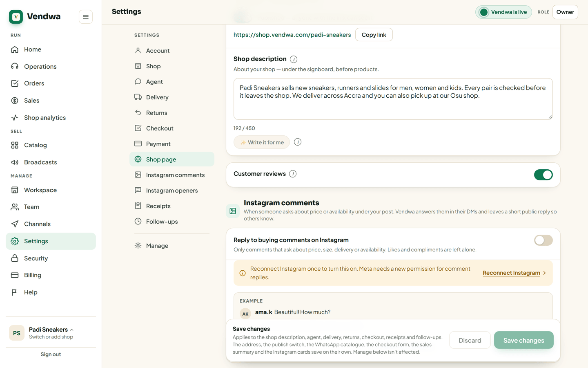Open Workspace in the main sidebar
Screen dimensions: 588x368
51,190
